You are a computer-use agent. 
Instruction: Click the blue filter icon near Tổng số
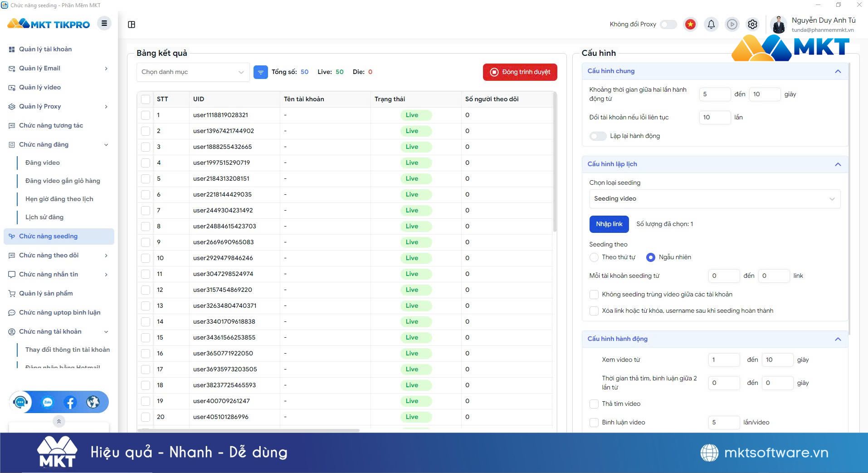click(260, 72)
